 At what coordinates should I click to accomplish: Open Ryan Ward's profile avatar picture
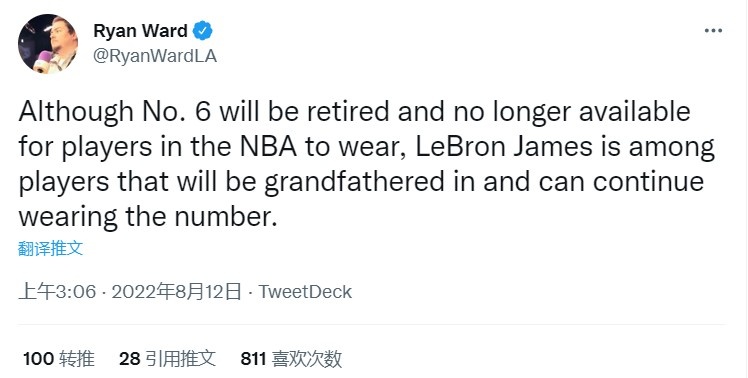48,44
